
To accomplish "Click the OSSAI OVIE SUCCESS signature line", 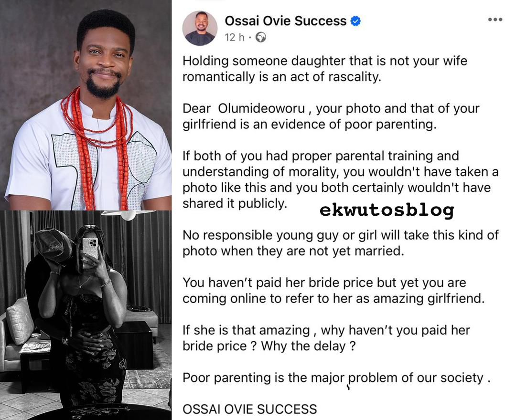I will (x=249, y=409).
